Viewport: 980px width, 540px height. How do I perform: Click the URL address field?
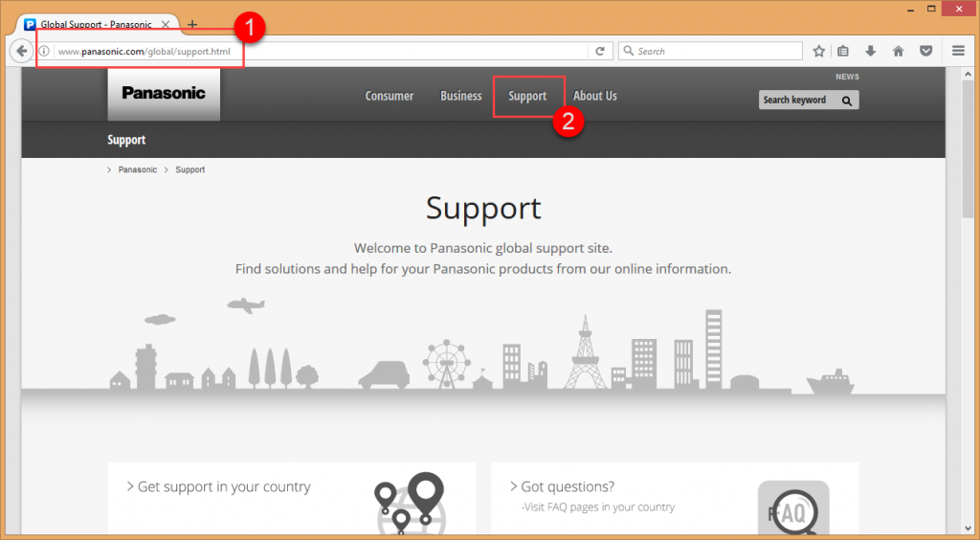point(319,52)
